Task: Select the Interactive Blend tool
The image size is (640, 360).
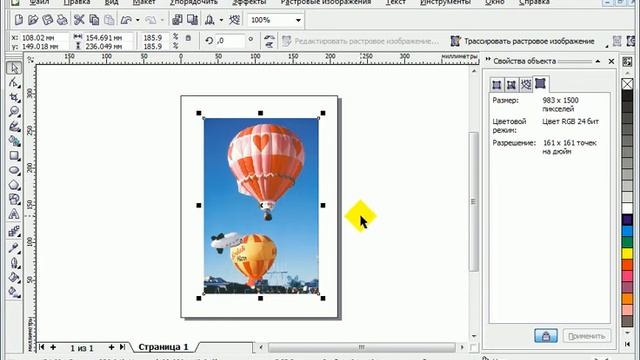Action: click(14, 232)
